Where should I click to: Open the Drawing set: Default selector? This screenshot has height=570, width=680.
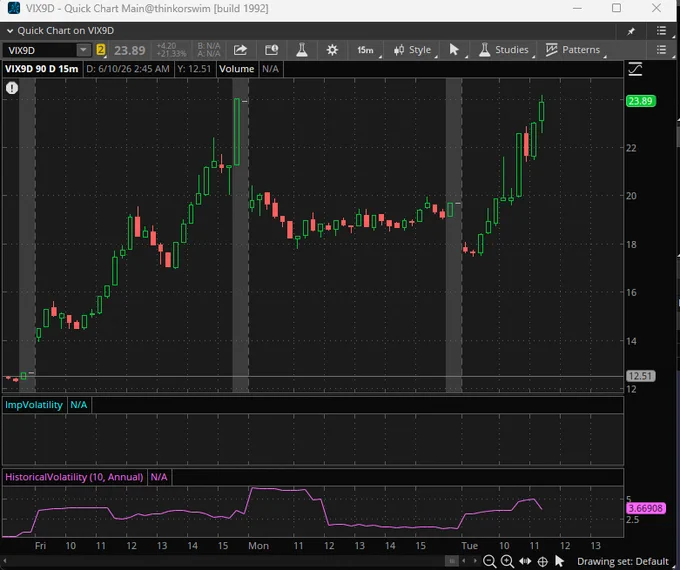point(623,561)
